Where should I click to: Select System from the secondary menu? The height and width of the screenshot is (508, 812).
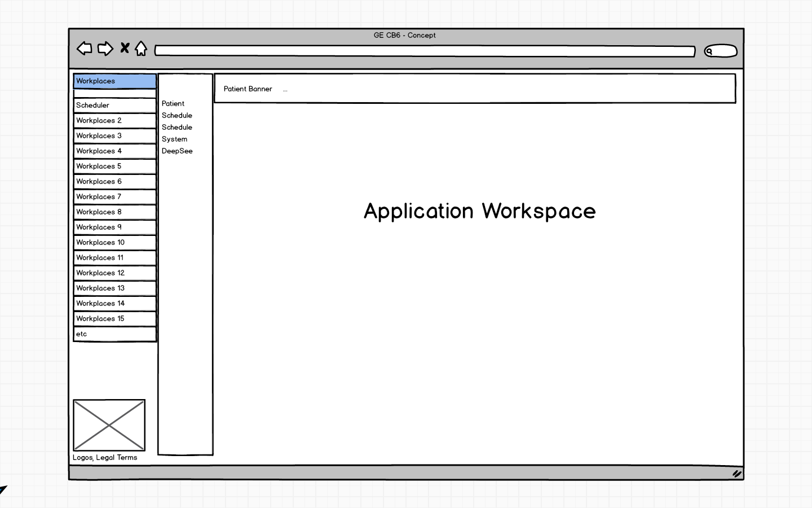click(x=174, y=139)
